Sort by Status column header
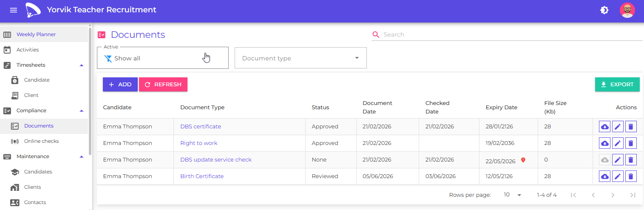This screenshot has width=644, height=210. (x=321, y=108)
